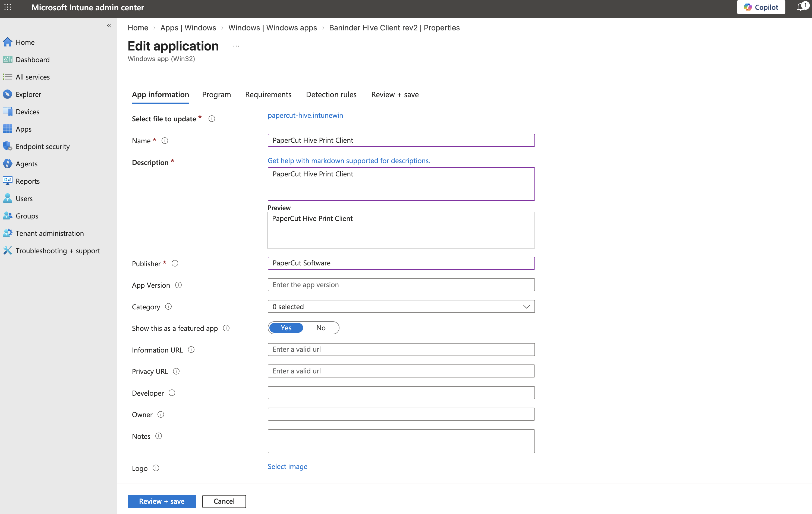812x514 pixels.
Task: Click the info icon next to App Version
Action: [x=178, y=285]
